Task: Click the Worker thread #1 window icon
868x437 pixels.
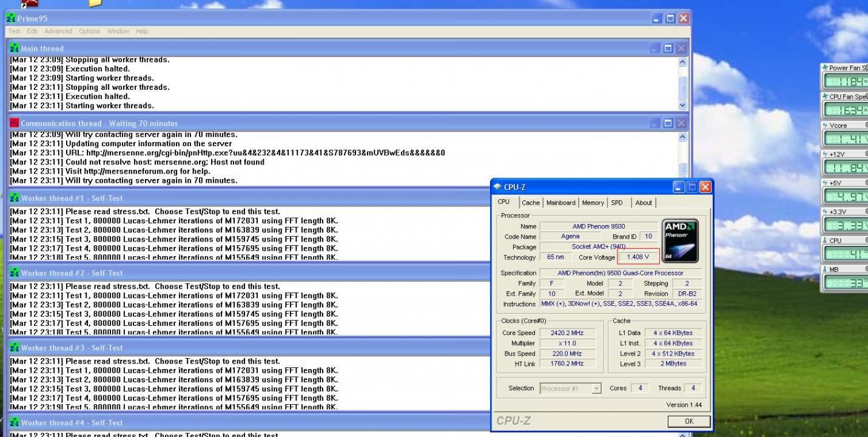Action: (15, 198)
